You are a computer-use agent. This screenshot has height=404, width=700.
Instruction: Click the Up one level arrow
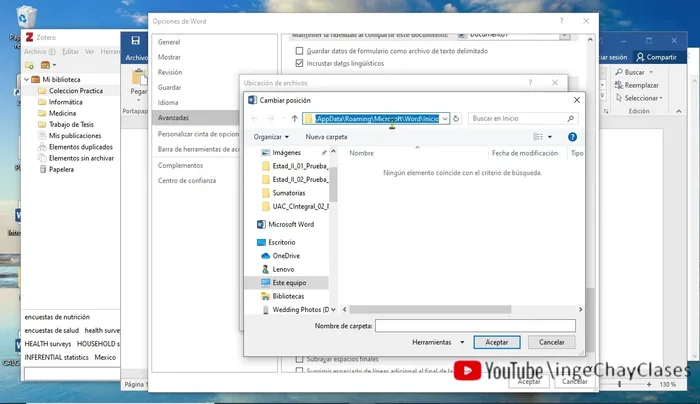click(293, 118)
